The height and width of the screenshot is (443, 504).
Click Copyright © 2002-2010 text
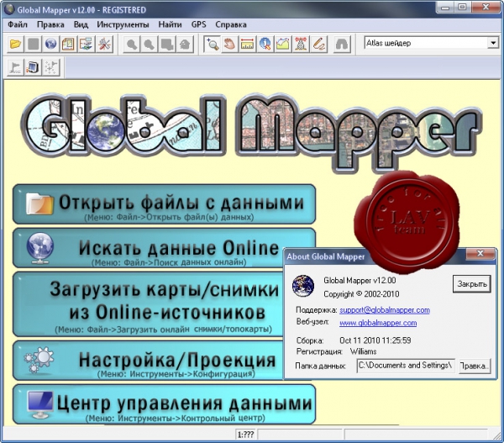click(x=361, y=294)
